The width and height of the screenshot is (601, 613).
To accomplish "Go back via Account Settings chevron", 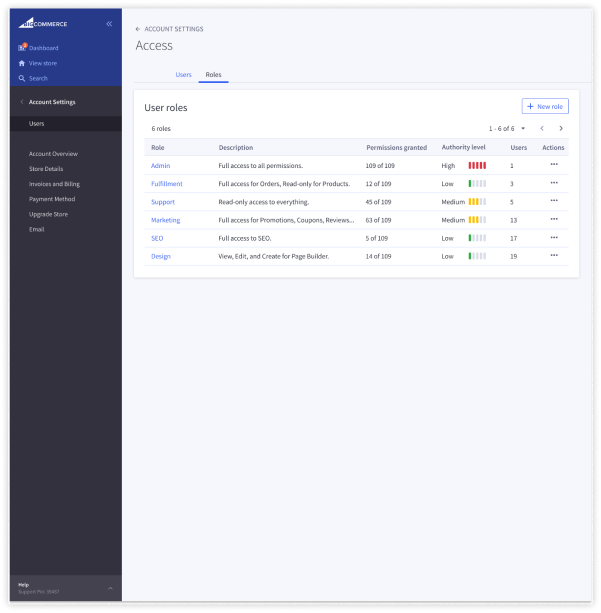I will 22,102.
